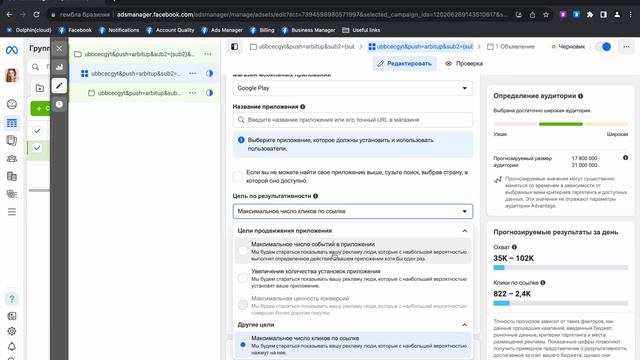
Task: Click info icon next to Цель по результативности
Action: pos(316,196)
